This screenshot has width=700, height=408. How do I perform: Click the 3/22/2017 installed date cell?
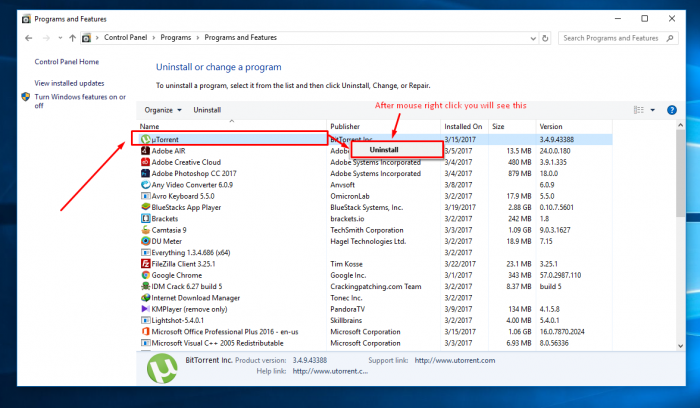tap(460, 264)
